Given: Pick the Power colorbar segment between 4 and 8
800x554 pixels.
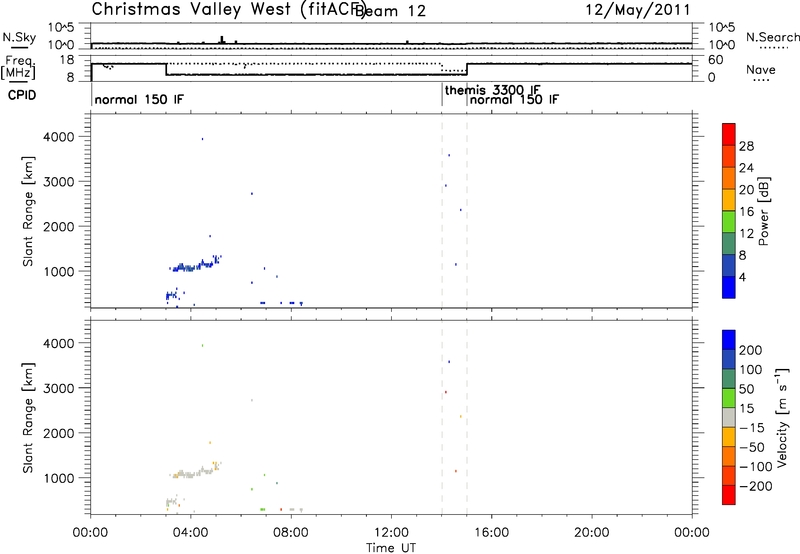Looking at the screenshot, I should pyautogui.click(x=729, y=265).
